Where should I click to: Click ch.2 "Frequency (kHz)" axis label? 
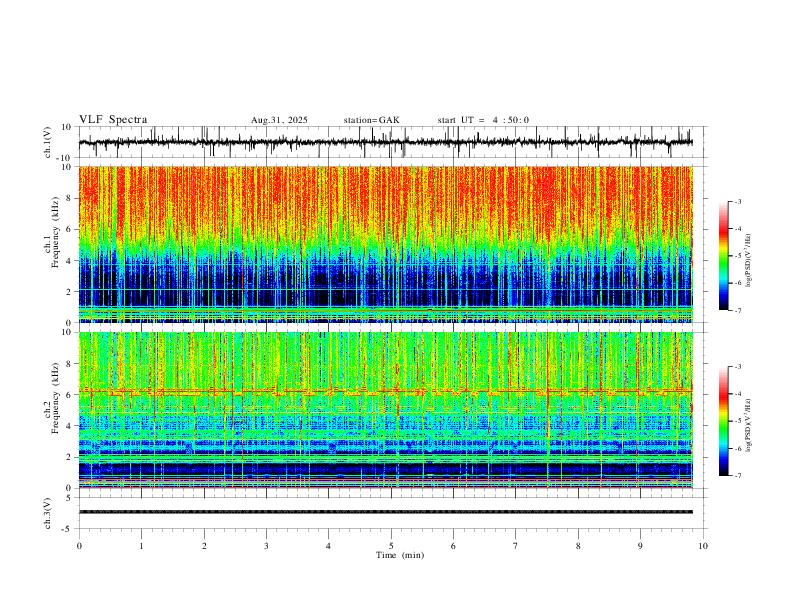click(x=55, y=398)
